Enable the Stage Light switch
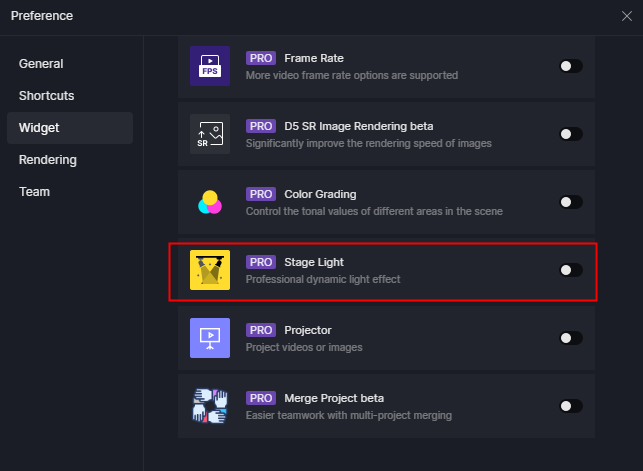 click(570, 270)
